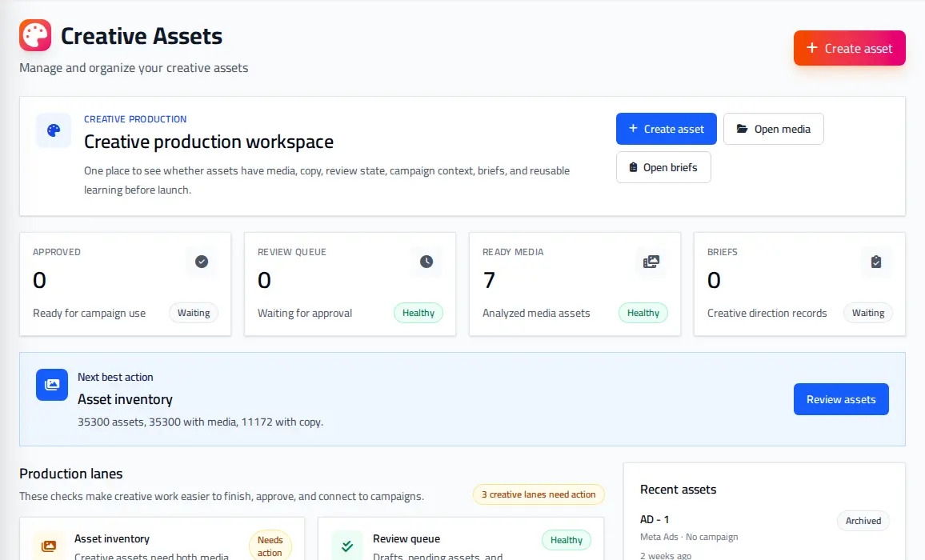Screen dimensions: 925x560
Task: Click the orange-red Create asset button at top right
Action: click(x=850, y=48)
